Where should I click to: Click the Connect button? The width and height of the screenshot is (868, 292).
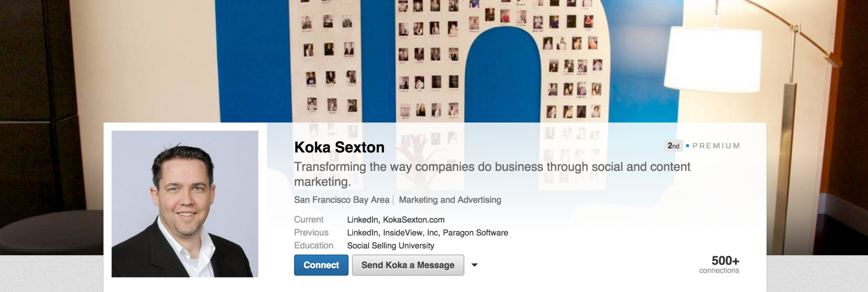coord(321,265)
